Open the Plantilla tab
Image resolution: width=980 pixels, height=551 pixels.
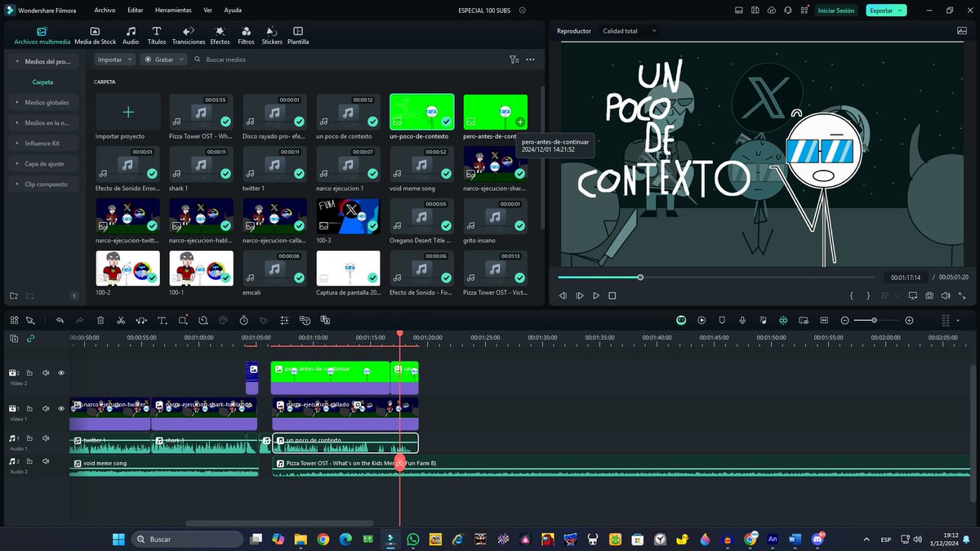click(298, 35)
